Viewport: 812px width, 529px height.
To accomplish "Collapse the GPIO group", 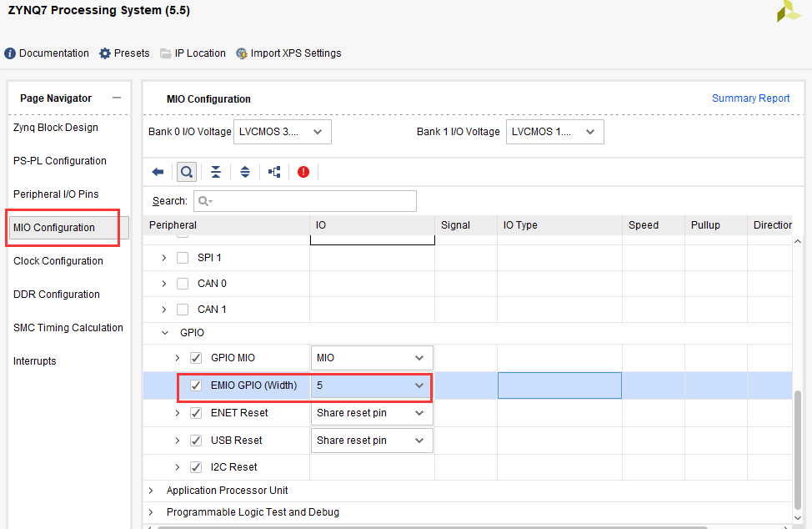I will coord(165,333).
